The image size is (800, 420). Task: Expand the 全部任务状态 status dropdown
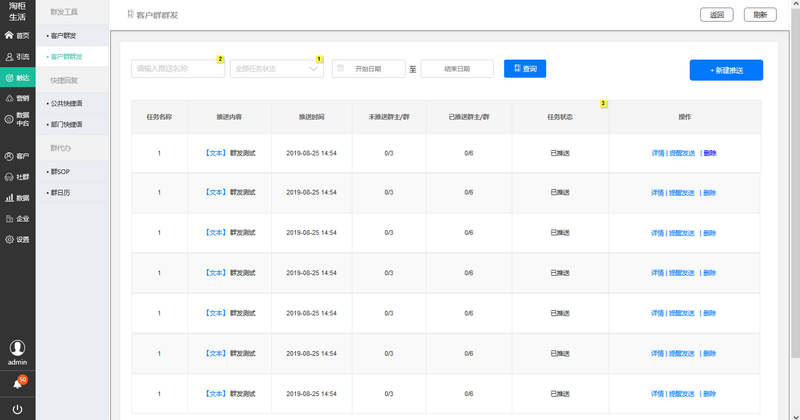[x=277, y=69]
